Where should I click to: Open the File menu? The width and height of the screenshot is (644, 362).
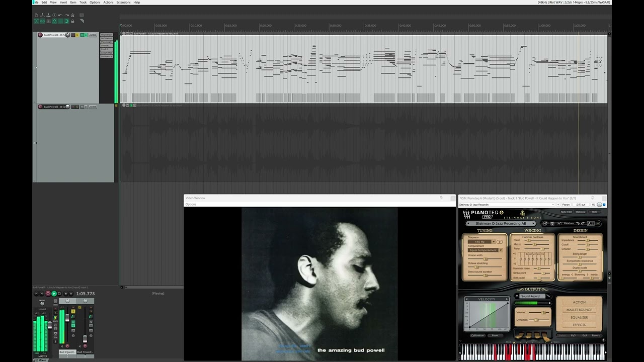pos(35,3)
